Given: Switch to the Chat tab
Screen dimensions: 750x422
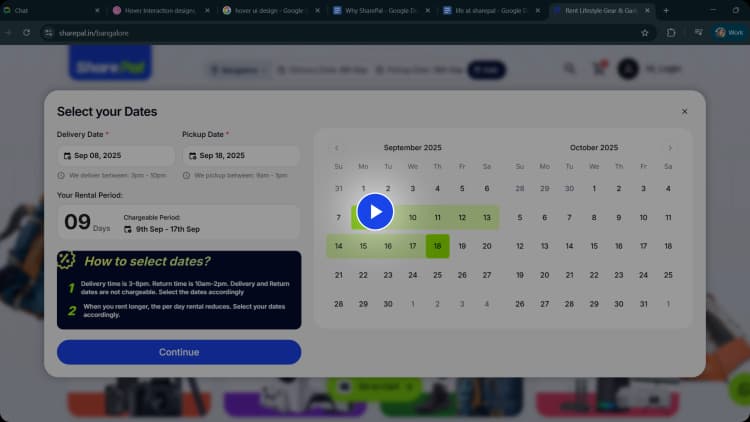Looking at the screenshot, I should (50, 10).
